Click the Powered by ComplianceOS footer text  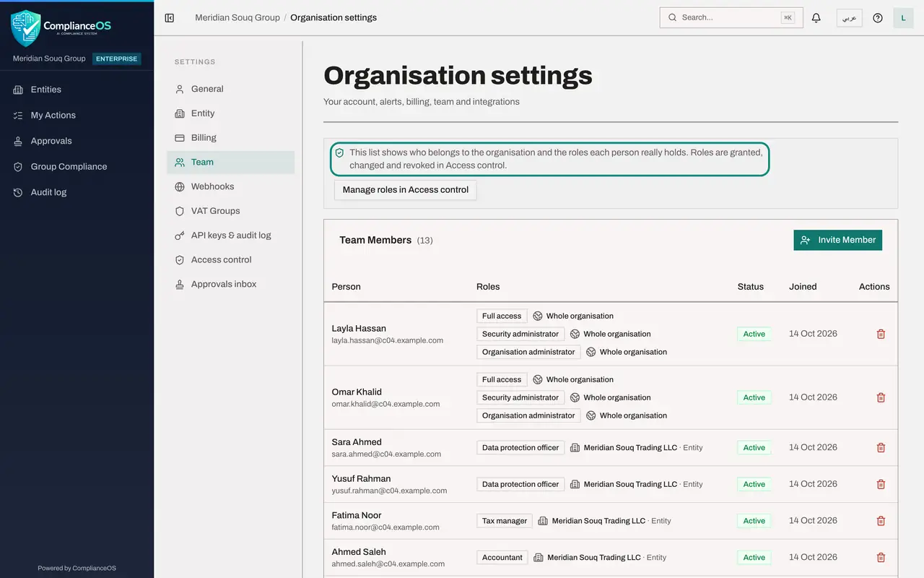coord(77,568)
